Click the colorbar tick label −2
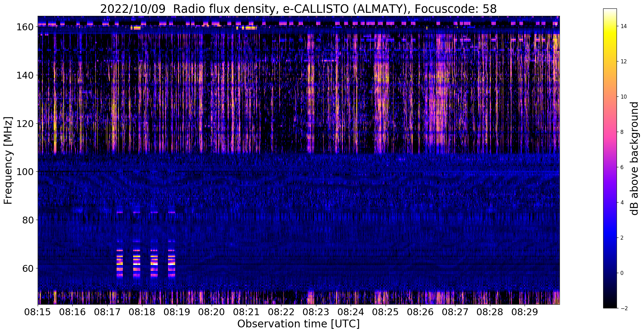 tap(624, 308)
